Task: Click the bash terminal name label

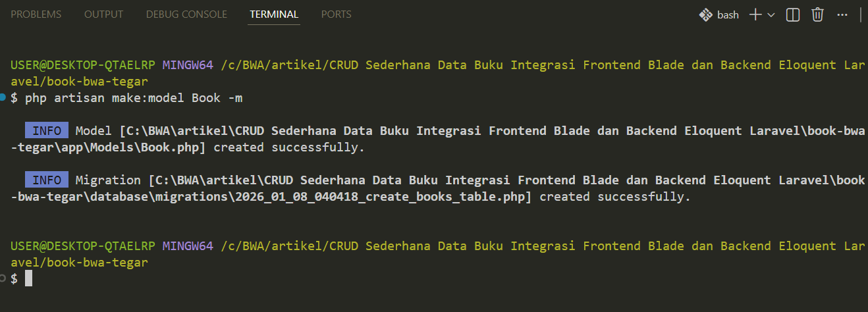Action: point(728,14)
